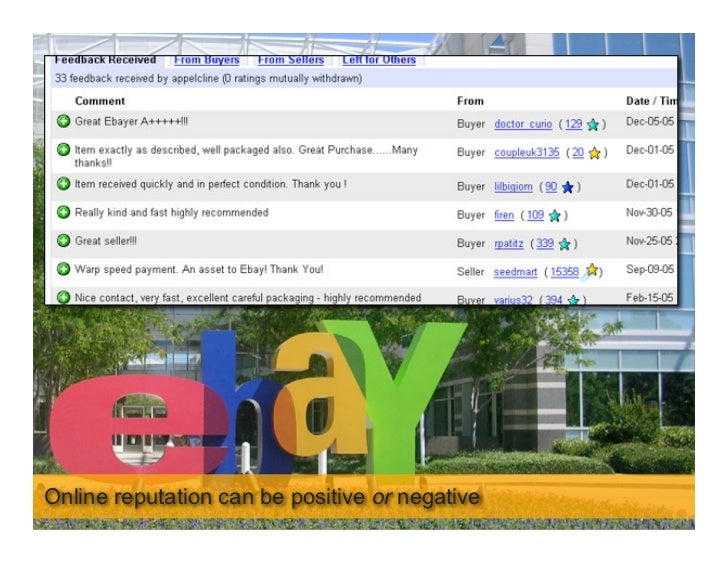Click the date Nov-30-05
The height and width of the screenshot is (563, 728).
click(x=649, y=212)
